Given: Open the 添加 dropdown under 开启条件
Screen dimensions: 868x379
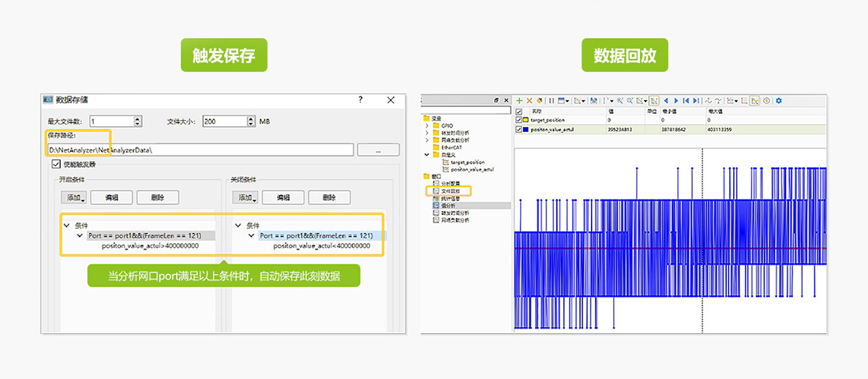Looking at the screenshot, I should pos(76,197).
